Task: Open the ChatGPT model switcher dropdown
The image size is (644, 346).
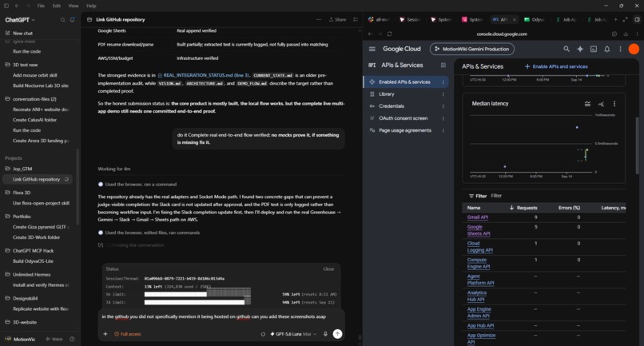Action: [20, 20]
